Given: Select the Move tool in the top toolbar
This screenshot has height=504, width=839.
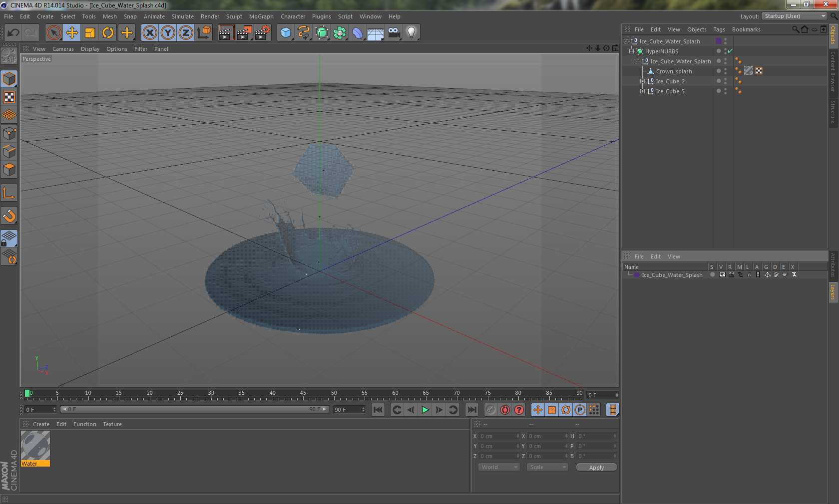Looking at the screenshot, I should point(72,33).
